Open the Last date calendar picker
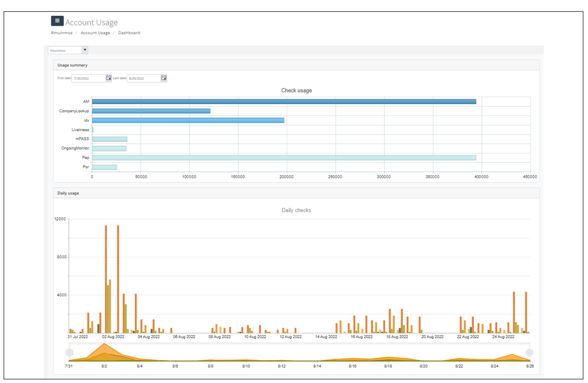588x383 pixels. (x=164, y=78)
